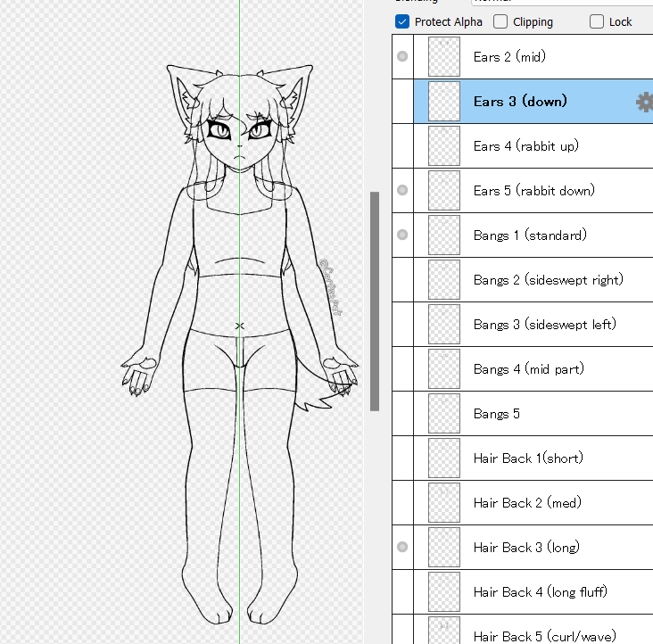
Task: Uncheck the Protect Alpha checkbox
Action: (x=402, y=21)
